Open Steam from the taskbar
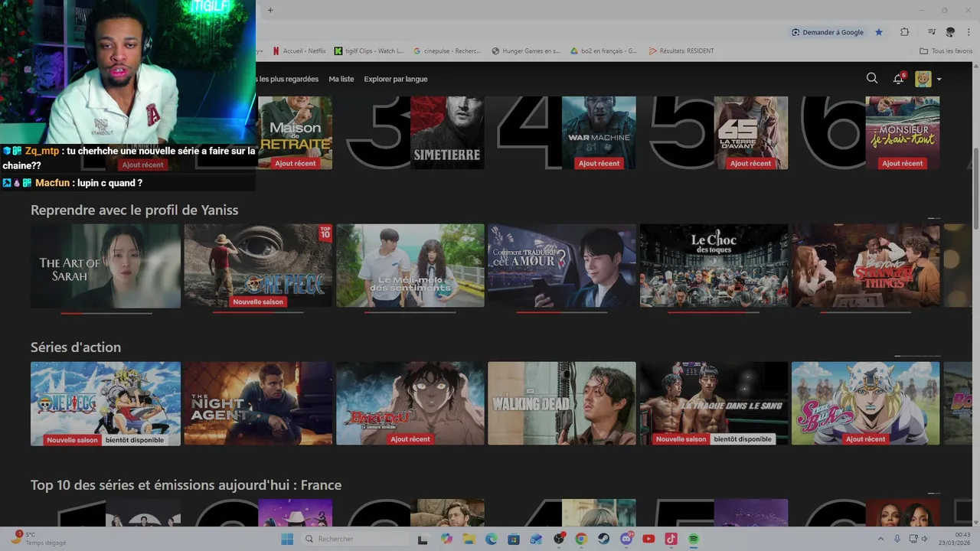Screen dimensions: 980x551 click(x=603, y=539)
